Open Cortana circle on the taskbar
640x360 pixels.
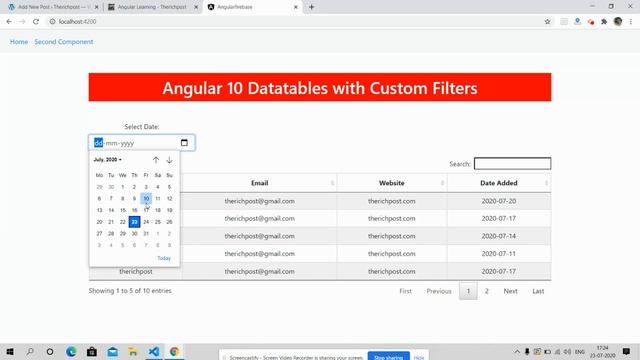click(x=50, y=351)
